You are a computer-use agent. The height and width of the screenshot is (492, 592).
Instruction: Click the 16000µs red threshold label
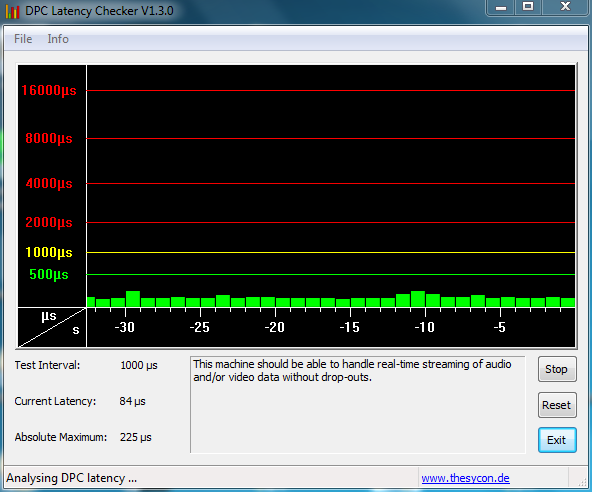click(49, 91)
